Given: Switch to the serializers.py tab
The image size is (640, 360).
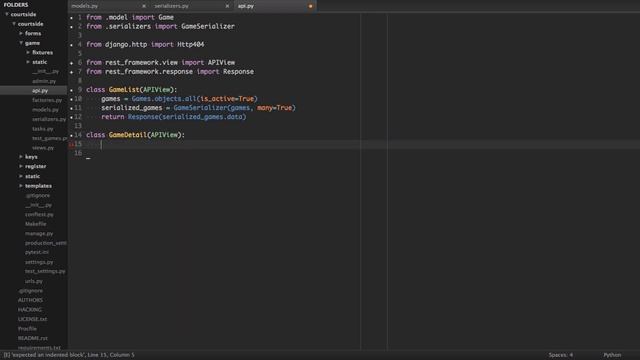Looking at the screenshot, I should click(171, 6).
